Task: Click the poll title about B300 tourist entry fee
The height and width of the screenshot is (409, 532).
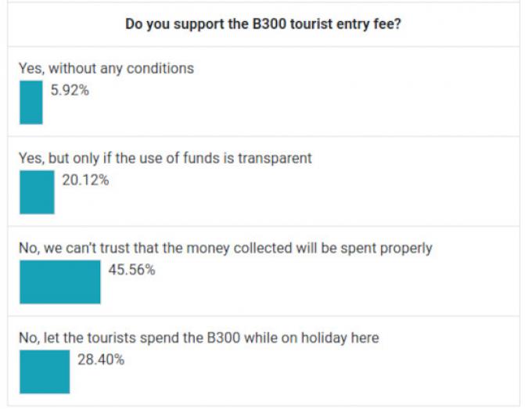Action: click(x=264, y=24)
